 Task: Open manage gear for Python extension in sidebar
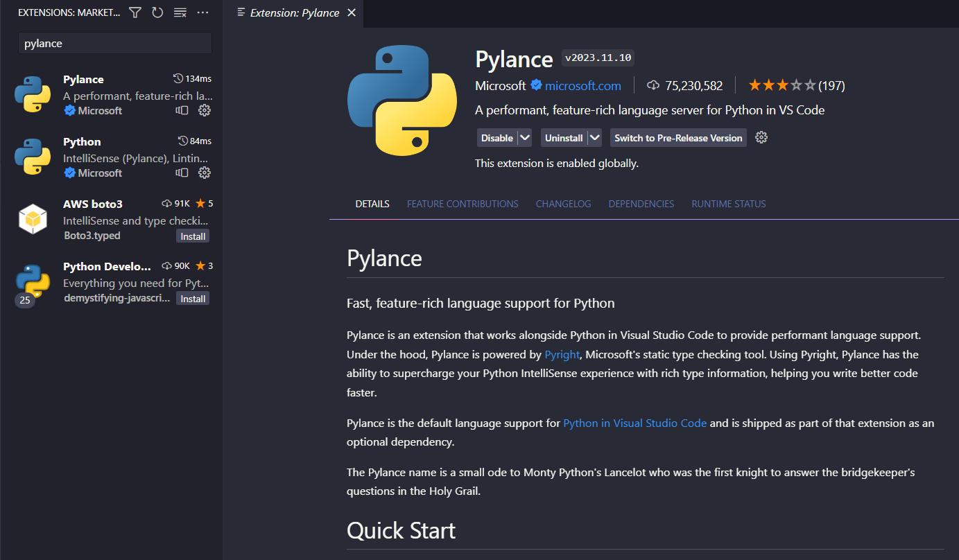(x=205, y=173)
